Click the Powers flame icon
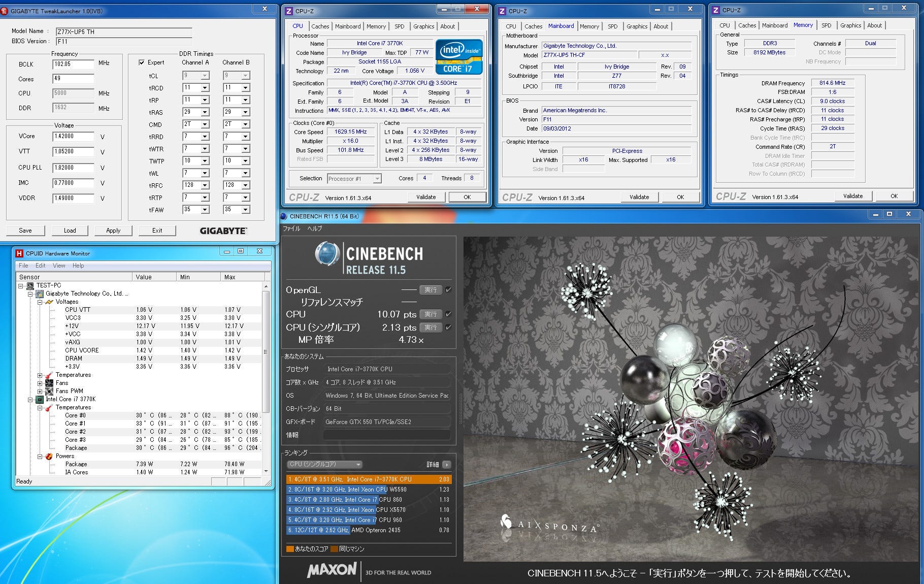Viewport: 924px width, 584px height. coord(49,456)
